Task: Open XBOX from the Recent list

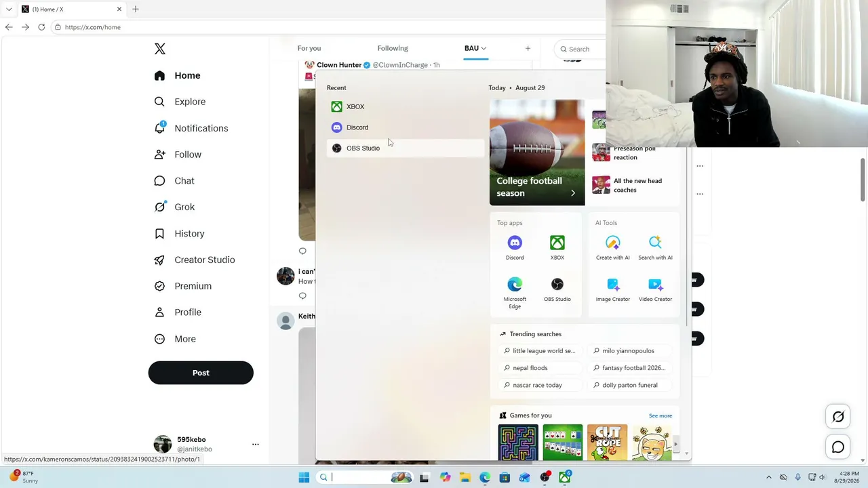Action: (405, 106)
